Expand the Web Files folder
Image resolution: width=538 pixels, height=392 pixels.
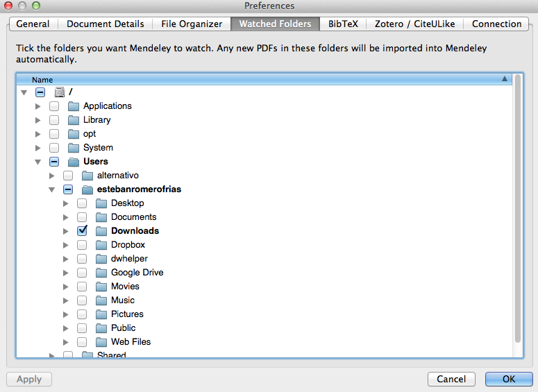(x=65, y=342)
